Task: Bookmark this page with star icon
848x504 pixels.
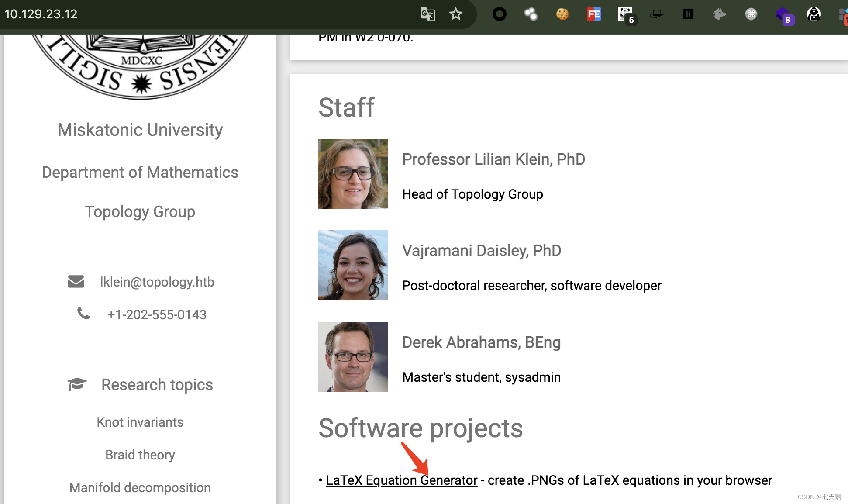Action: pyautogui.click(x=455, y=14)
